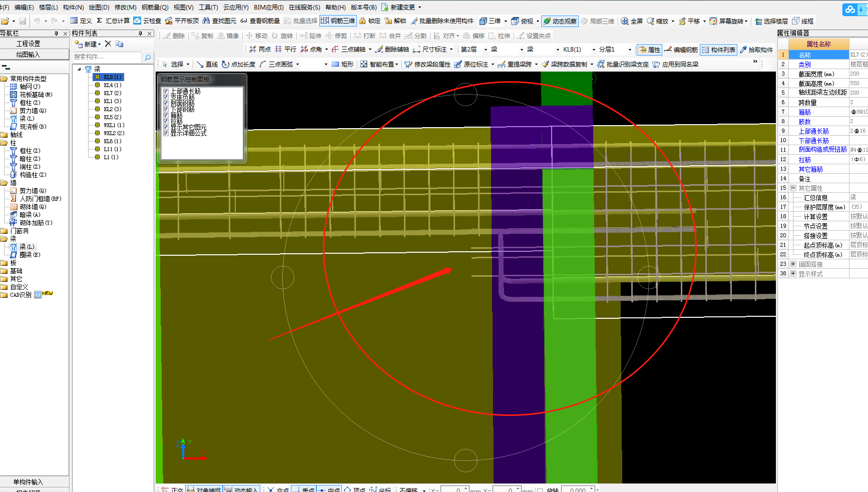Select the 矩形 rectangle tool
Viewport: 868px width, 492px height.
click(342, 64)
